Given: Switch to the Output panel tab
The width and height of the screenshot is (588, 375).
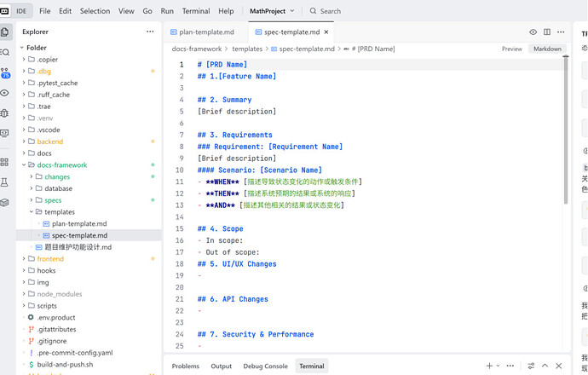Looking at the screenshot, I should [222, 366].
